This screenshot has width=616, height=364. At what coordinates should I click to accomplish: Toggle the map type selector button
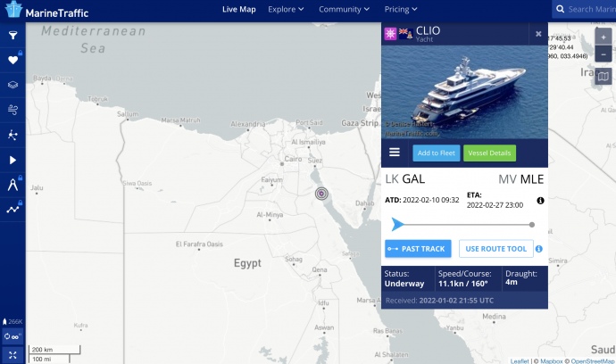pyautogui.click(x=604, y=76)
